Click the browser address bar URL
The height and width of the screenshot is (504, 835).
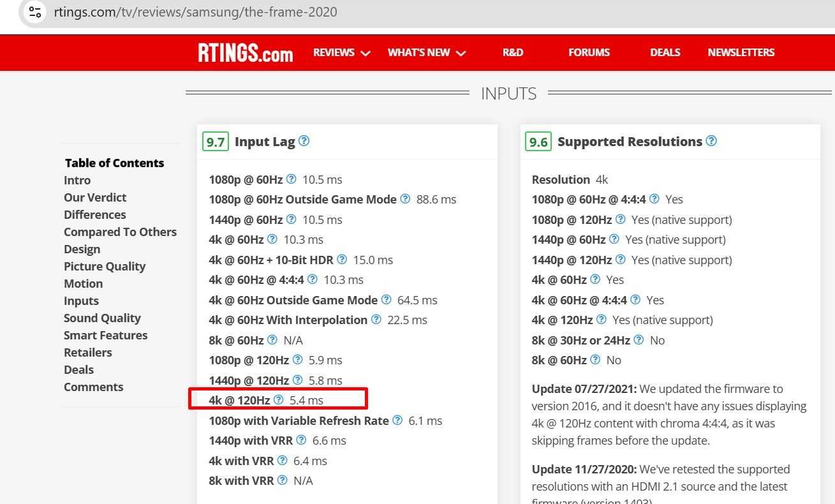tap(195, 12)
